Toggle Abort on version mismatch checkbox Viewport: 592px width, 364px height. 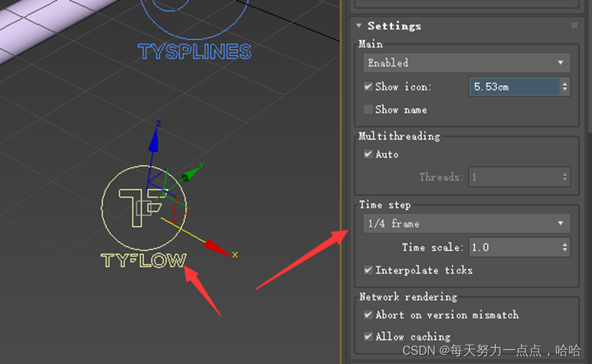[368, 315]
